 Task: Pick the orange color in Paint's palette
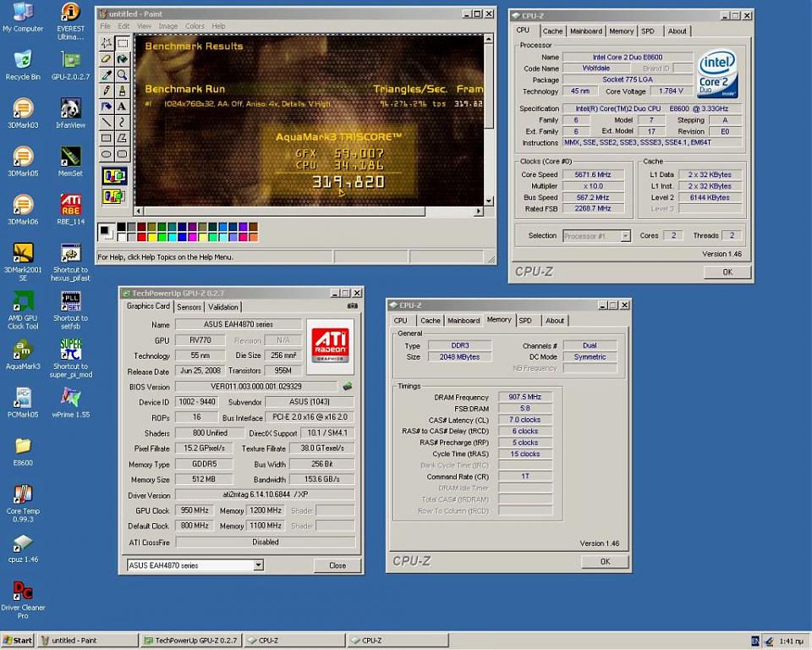point(253,237)
